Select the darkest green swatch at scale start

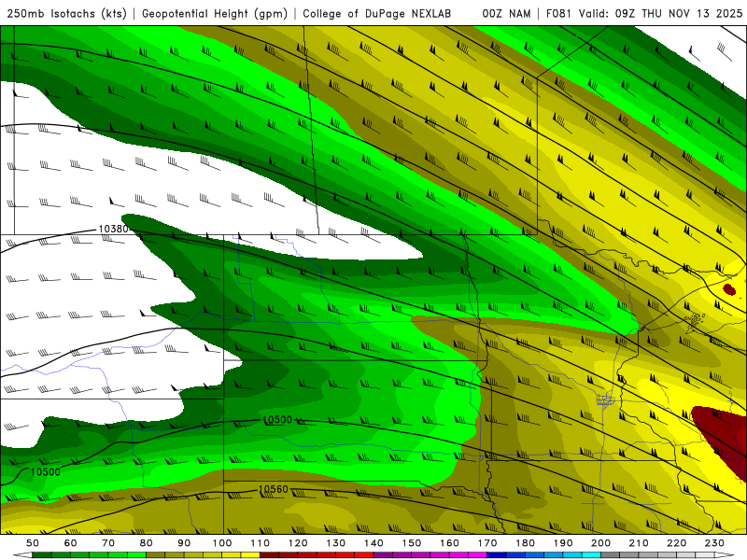coord(42,555)
